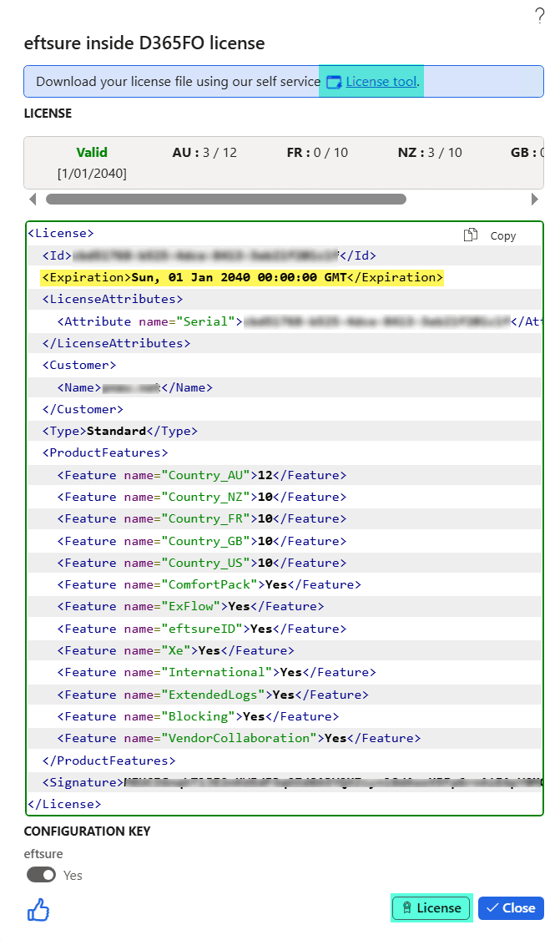Click the NZ : 3 / 10 count
This screenshot has height=940, width=560.
pyautogui.click(x=430, y=152)
